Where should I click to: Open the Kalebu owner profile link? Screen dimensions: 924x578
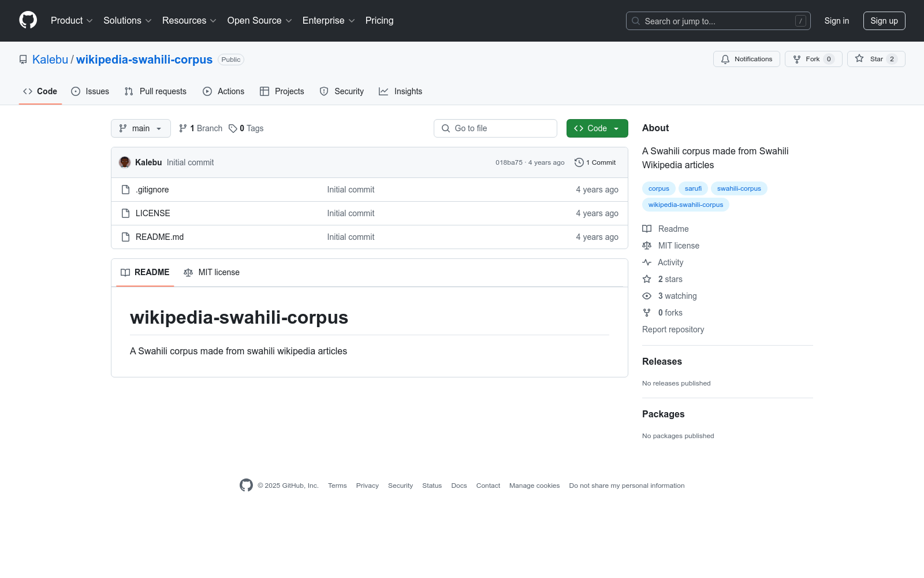[50, 60]
